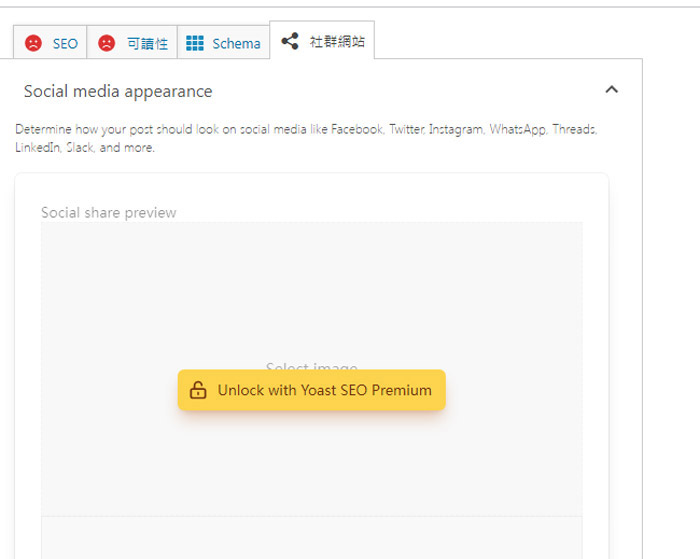Click the Social share preview label
Viewport: 700px width, 559px height.
click(x=108, y=213)
